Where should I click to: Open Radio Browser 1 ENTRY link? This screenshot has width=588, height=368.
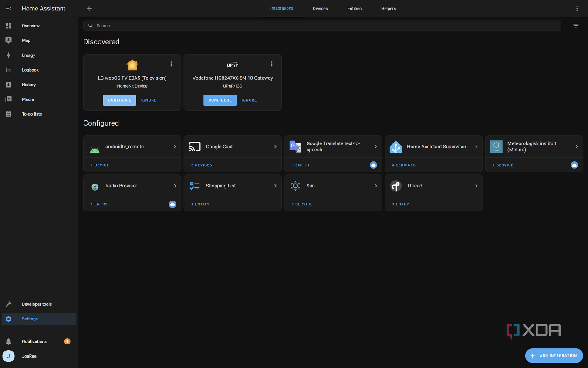point(99,204)
